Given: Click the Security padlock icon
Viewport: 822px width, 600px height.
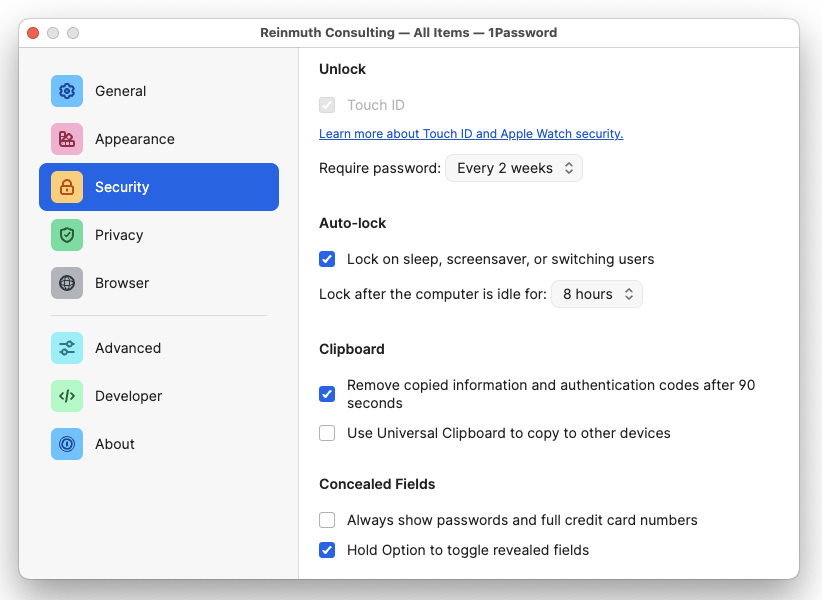Looking at the screenshot, I should [x=67, y=187].
